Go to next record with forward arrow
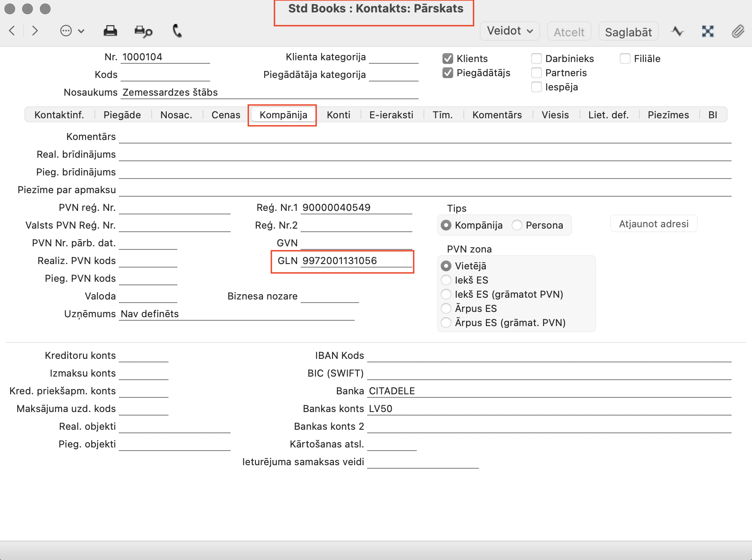This screenshot has width=752, height=560. 35,31
